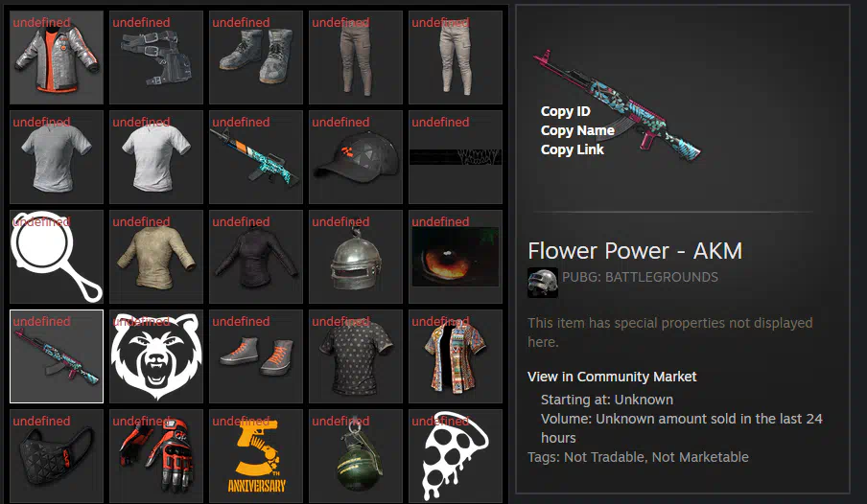Select the white frying pan icon item
Image resolution: width=867 pixels, height=504 pixels.
57,257
